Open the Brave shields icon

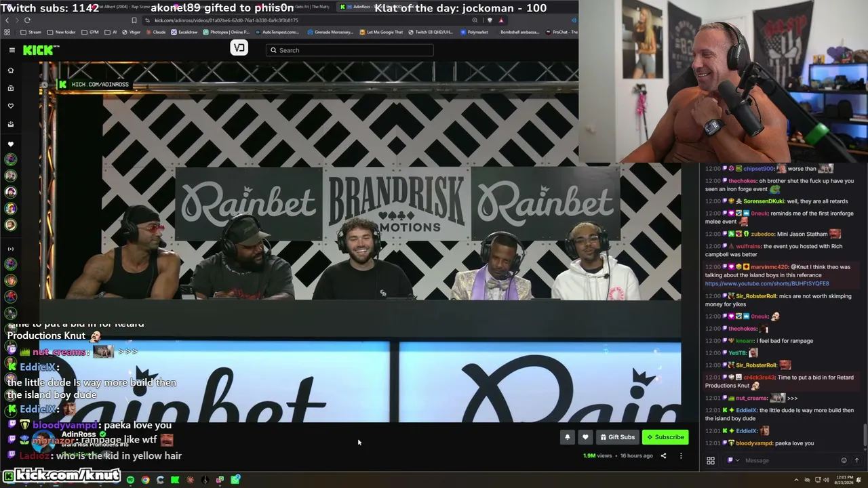(x=490, y=20)
